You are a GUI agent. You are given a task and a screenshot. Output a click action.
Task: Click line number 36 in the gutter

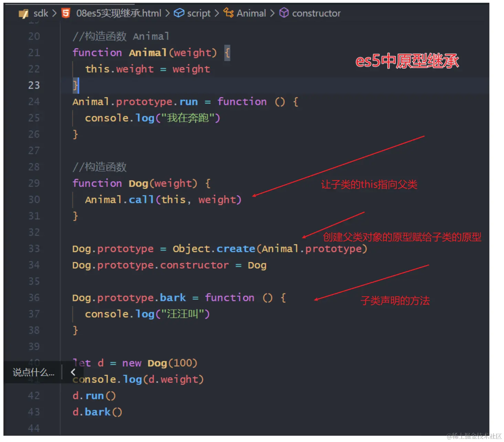(x=34, y=298)
